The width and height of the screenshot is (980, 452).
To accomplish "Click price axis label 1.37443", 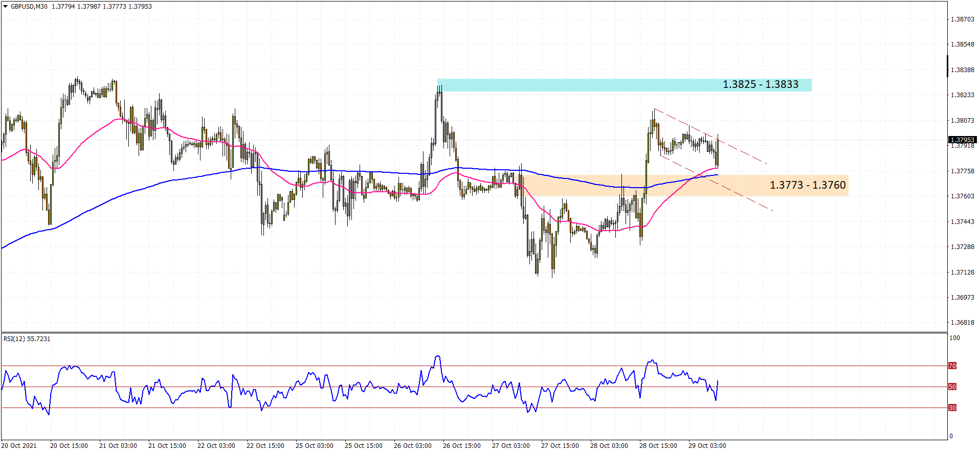I will point(962,222).
